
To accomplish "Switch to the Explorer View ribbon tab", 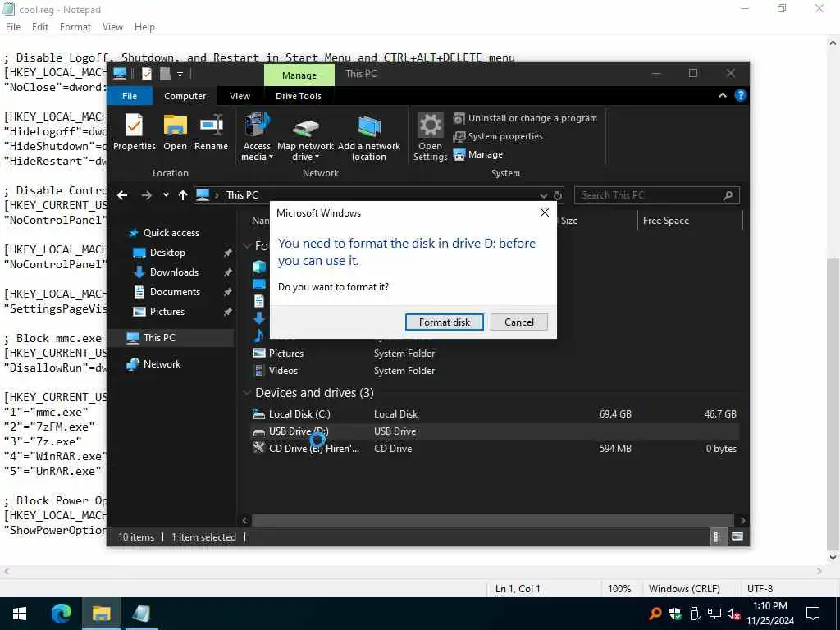I will pos(240,96).
